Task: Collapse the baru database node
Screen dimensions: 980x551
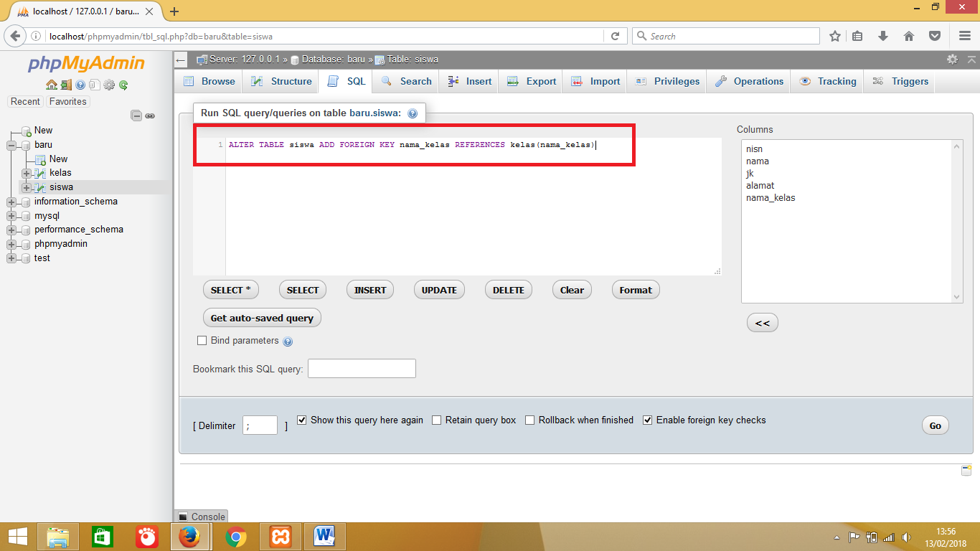Action: [x=10, y=144]
